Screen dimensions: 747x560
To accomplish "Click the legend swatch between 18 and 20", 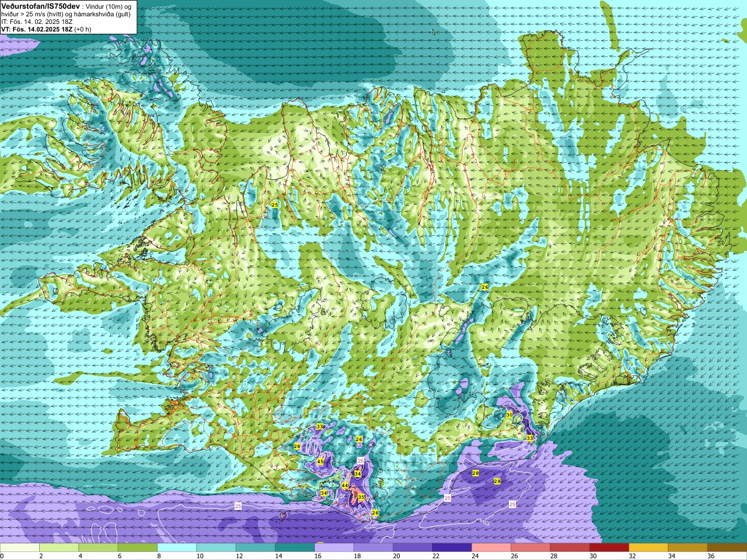I will coord(373,548).
